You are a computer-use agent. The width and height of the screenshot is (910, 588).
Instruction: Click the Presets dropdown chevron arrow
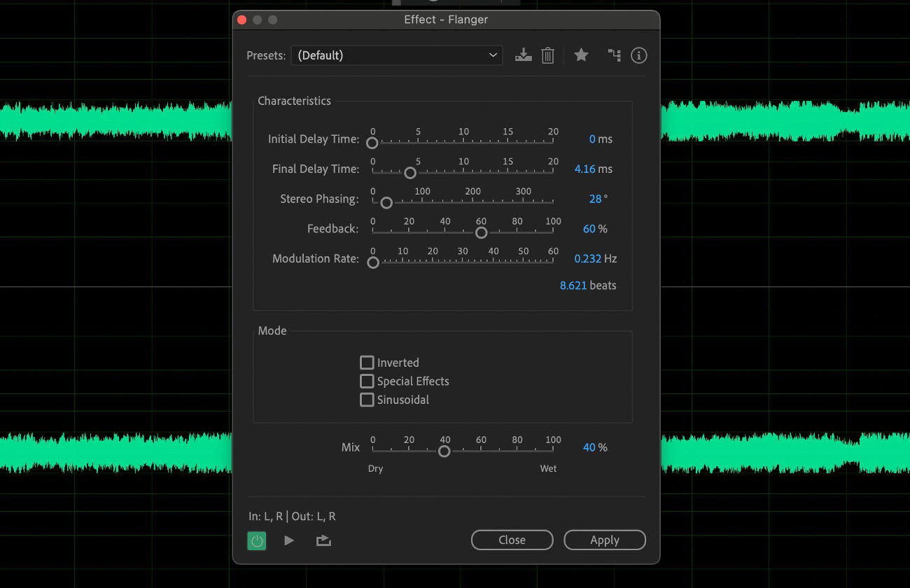pyautogui.click(x=493, y=55)
